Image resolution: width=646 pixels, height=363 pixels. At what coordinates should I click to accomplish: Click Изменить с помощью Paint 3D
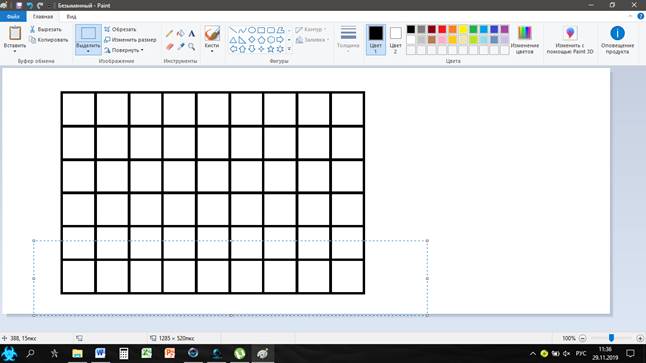(x=570, y=40)
